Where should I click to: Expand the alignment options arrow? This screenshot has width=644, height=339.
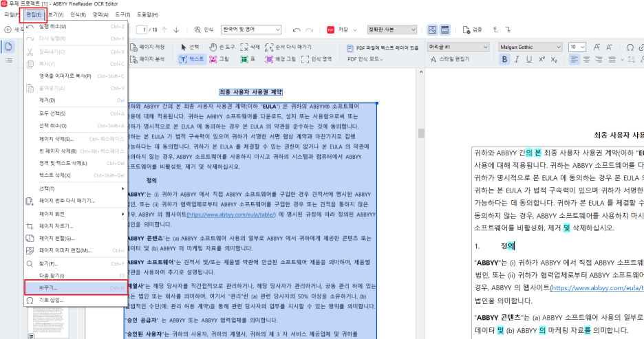[622, 60]
